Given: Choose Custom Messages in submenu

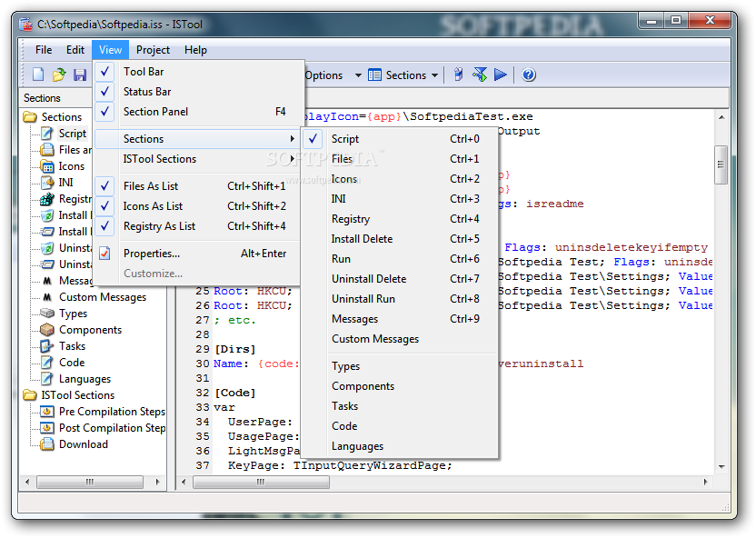Looking at the screenshot, I should pos(400,339).
